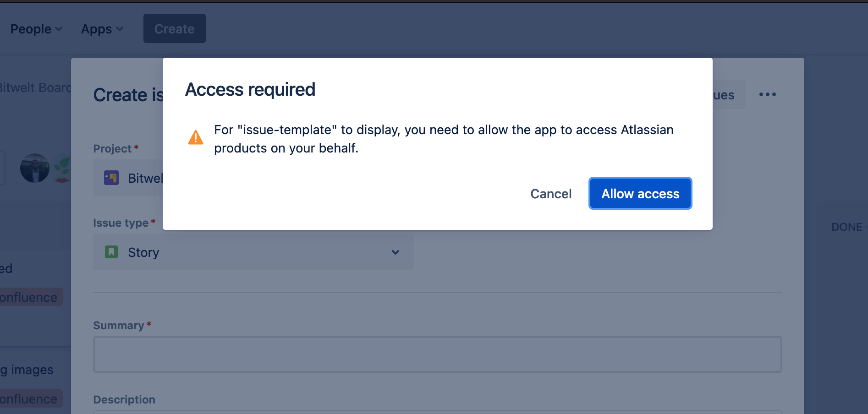Click the first user avatar photo
Screen dimensions: 868x414
[34, 168]
